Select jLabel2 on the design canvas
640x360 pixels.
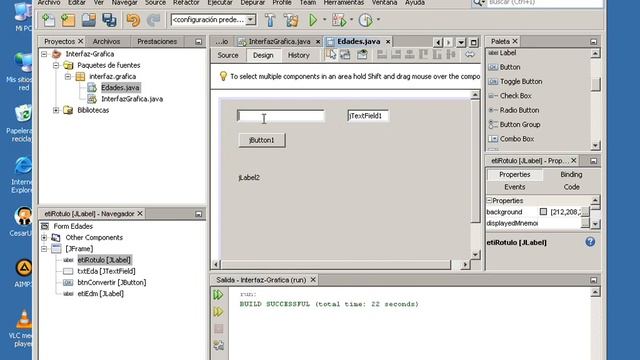(x=249, y=178)
